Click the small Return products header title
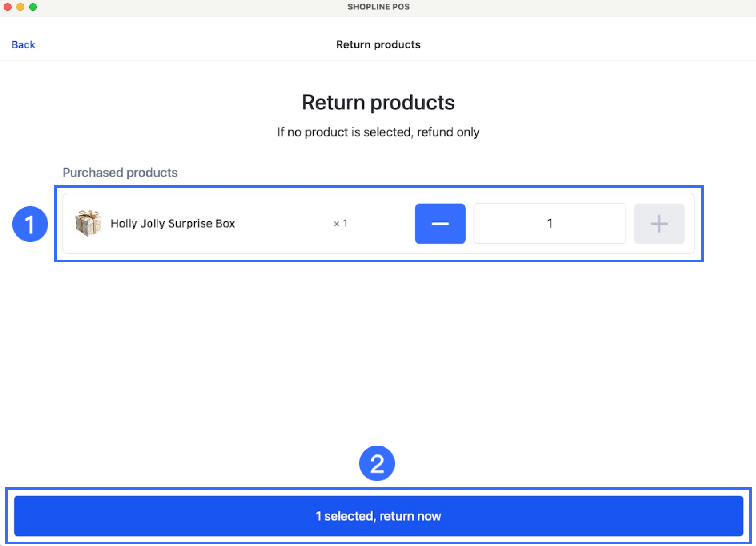This screenshot has height=546, width=756. point(378,44)
